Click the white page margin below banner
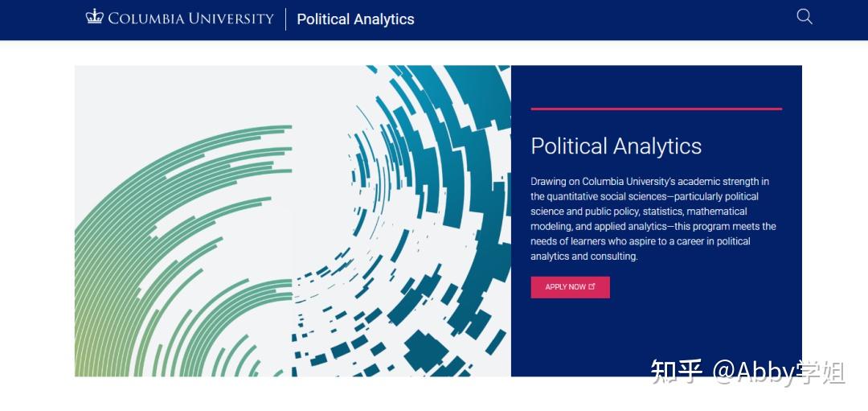 click(x=402, y=394)
